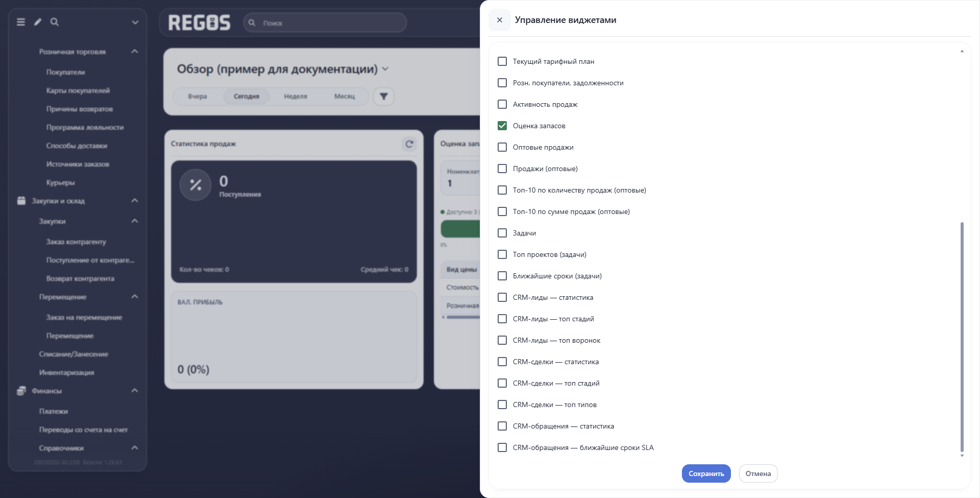This screenshot has height=498, width=980.
Task: Open the dashboard title dropdown
Action: pos(385,69)
